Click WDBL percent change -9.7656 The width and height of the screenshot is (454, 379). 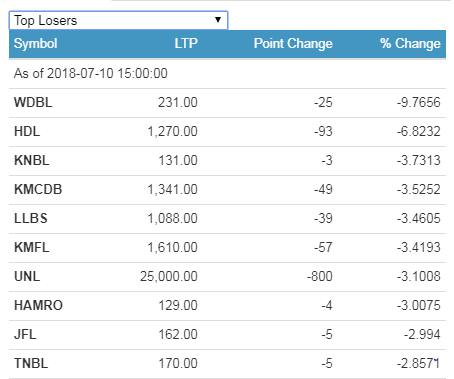click(419, 102)
